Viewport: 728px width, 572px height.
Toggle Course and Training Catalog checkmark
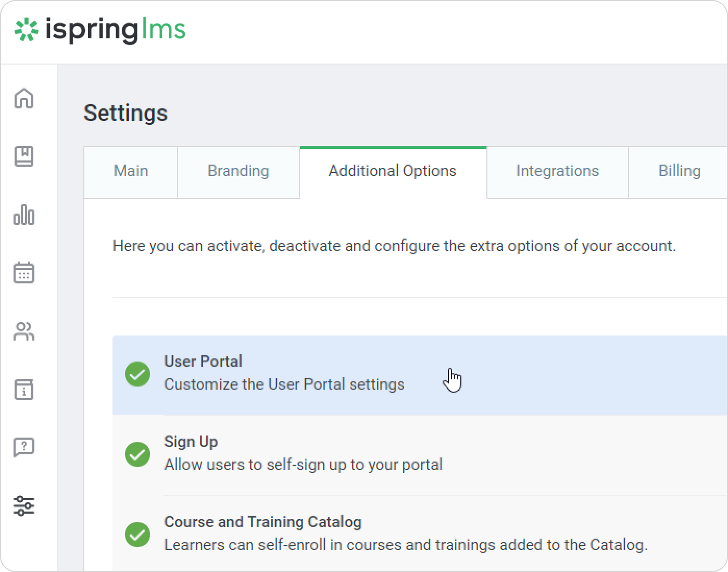pos(137,534)
